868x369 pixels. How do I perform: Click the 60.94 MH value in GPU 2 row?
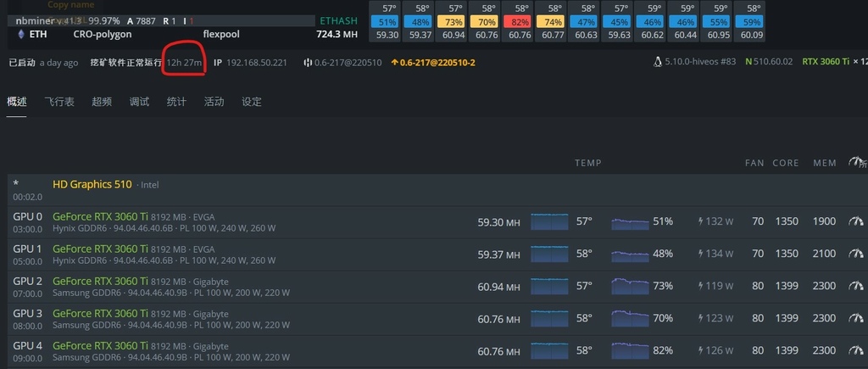click(x=498, y=286)
